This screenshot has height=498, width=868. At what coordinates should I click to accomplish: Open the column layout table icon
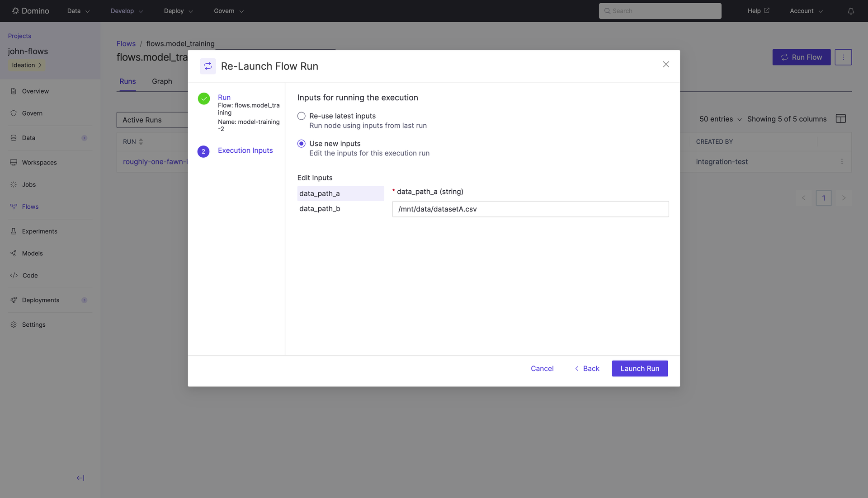click(840, 119)
